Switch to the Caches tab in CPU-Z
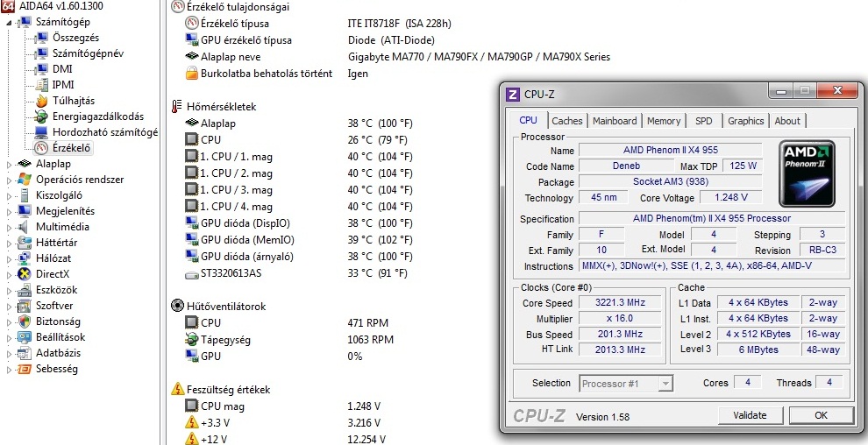 (567, 121)
